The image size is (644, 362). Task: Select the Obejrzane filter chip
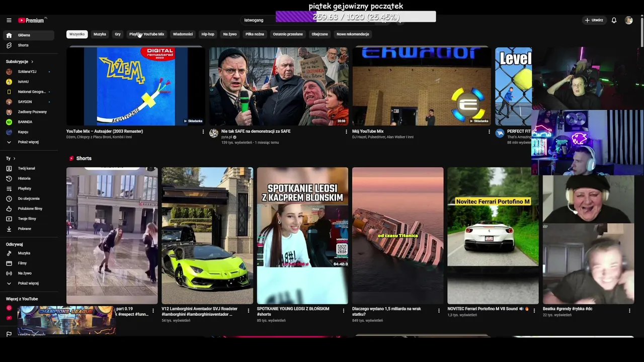coord(319,34)
